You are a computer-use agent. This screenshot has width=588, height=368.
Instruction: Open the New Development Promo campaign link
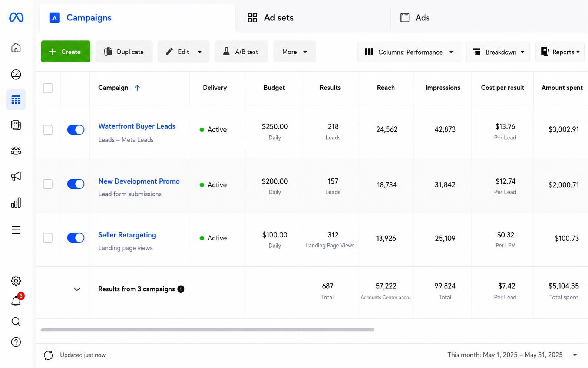[139, 181]
